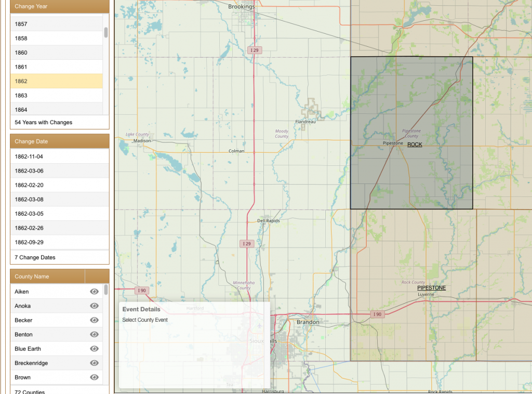Click the Change Date panel header
Image resolution: width=532 pixels, height=394 pixels.
[x=59, y=141]
